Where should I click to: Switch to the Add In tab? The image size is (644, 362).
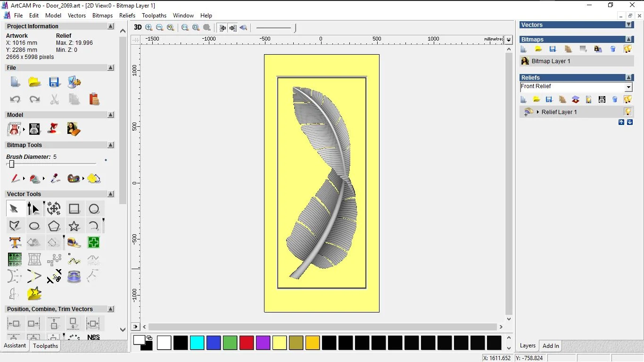[551, 346]
